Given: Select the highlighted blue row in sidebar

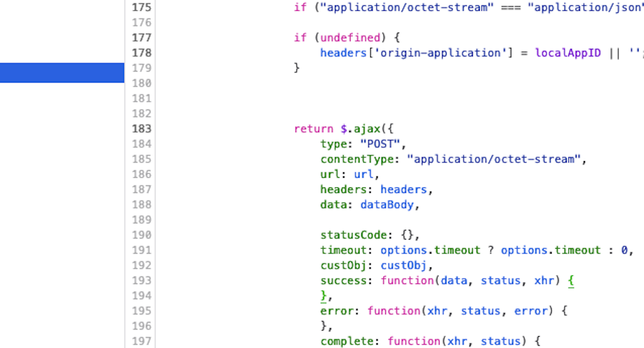Looking at the screenshot, I should pyautogui.click(x=62, y=73).
